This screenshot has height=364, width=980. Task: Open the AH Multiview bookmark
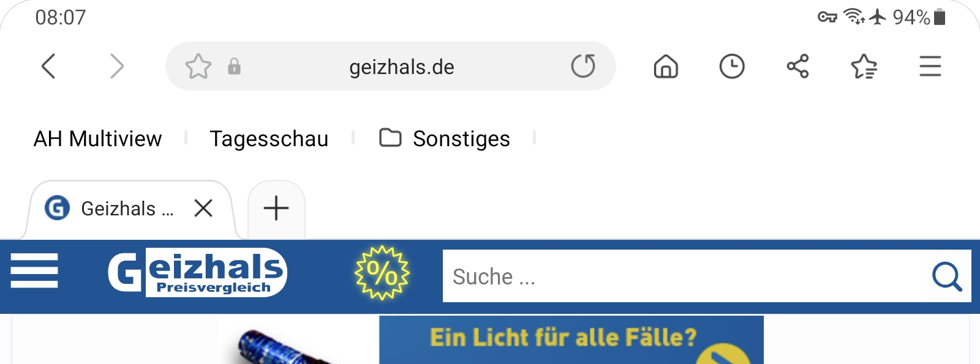click(98, 139)
